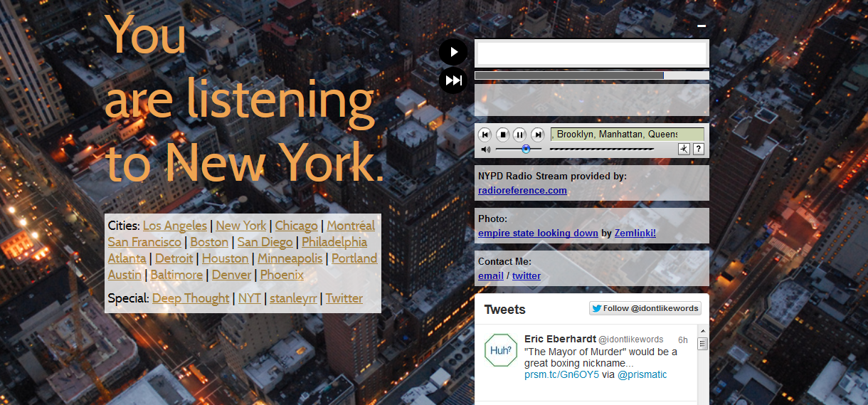Adjust the radio player volume slider
The height and width of the screenshot is (405, 868).
coord(526,149)
